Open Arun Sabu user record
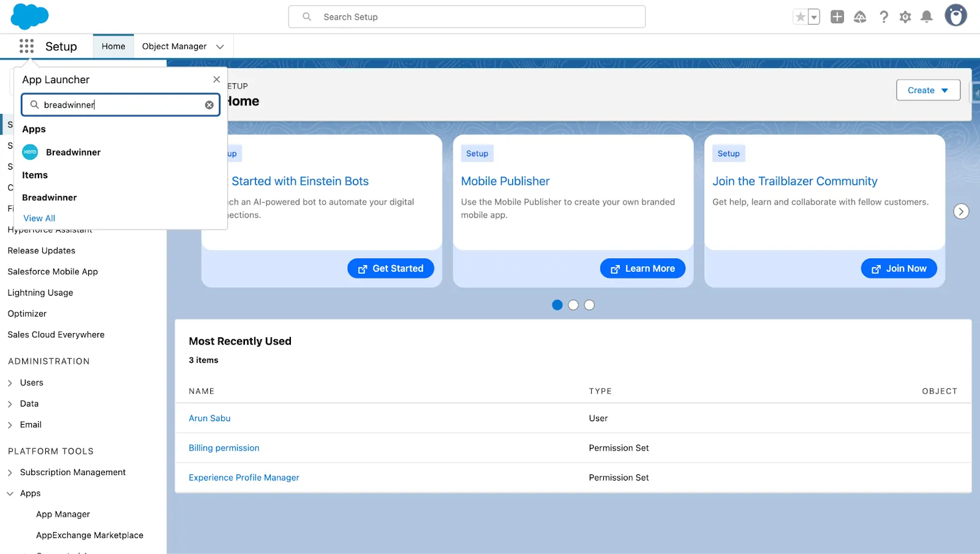The height and width of the screenshot is (554, 980). click(x=209, y=418)
